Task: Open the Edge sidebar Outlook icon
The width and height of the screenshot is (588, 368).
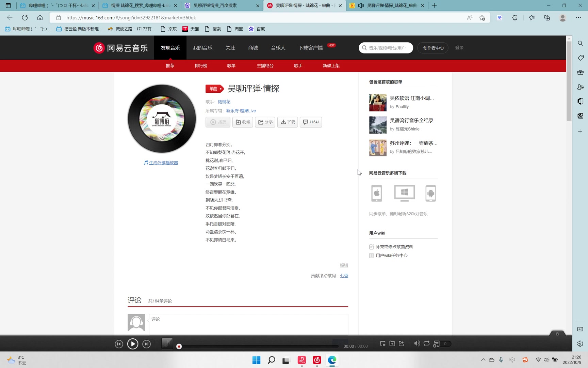Action: (x=581, y=116)
